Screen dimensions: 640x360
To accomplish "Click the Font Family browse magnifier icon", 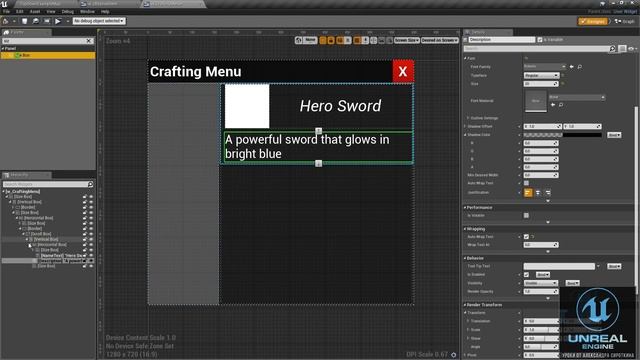I will [580, 67].
